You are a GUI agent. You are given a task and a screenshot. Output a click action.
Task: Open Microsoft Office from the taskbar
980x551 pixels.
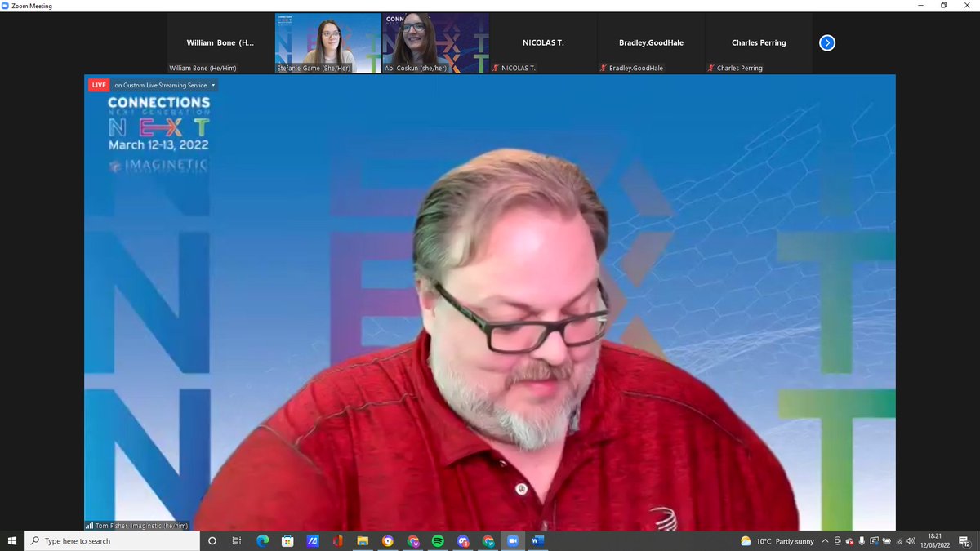(337, 540)
